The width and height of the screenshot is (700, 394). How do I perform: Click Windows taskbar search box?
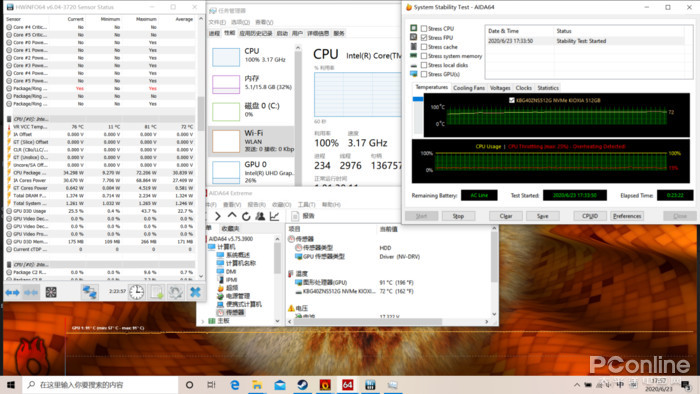coord(100,385)
